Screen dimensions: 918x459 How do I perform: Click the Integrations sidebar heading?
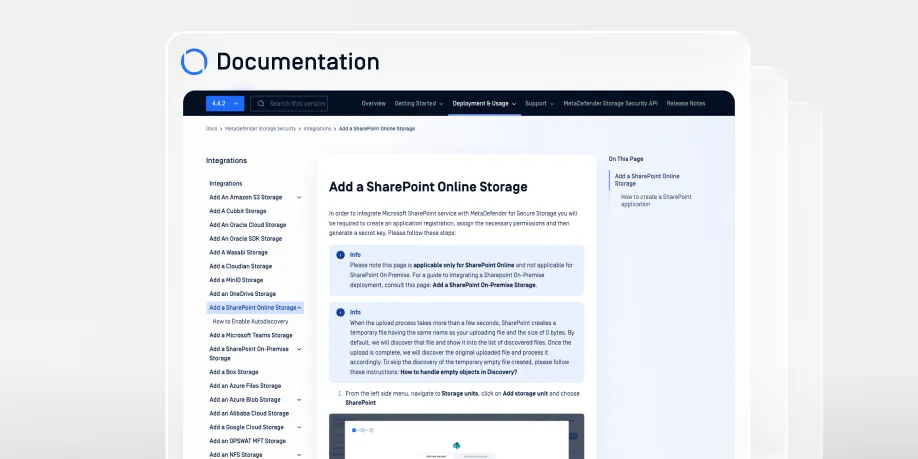click(x=227, y=160)
